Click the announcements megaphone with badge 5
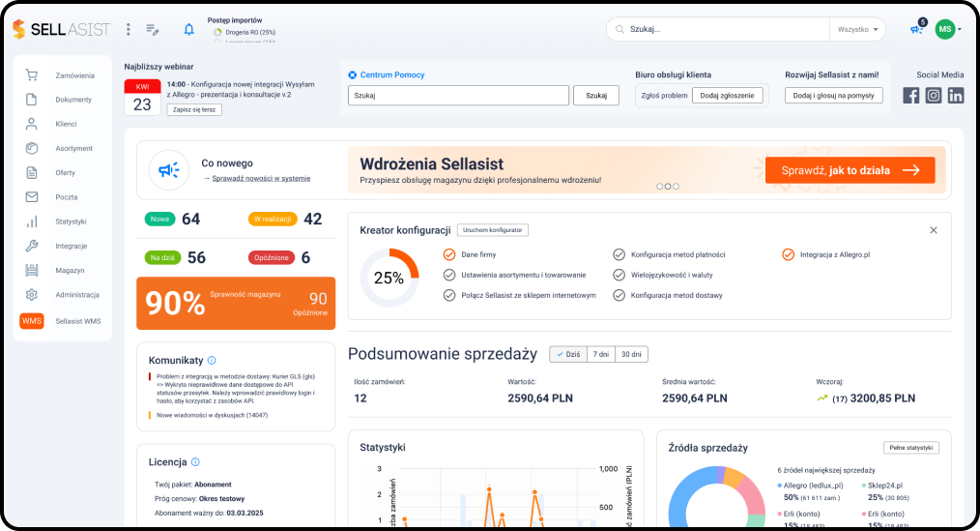The image size is (980, 531). pos(917,28)
